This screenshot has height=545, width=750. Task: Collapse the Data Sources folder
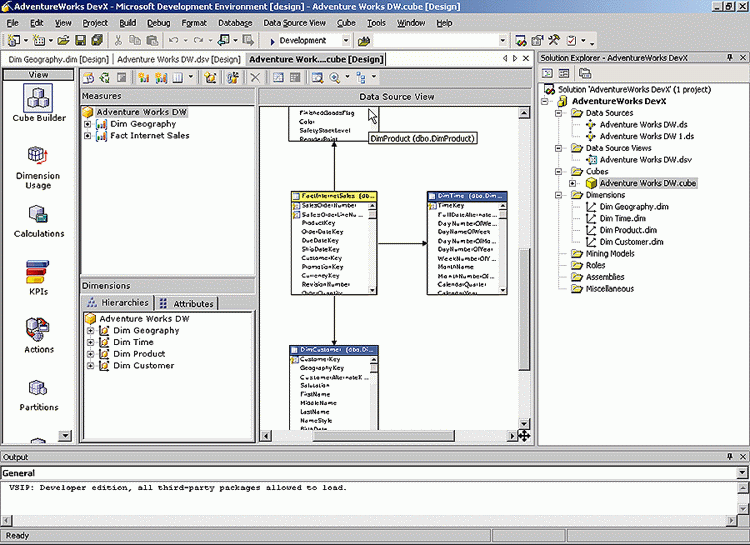pyautogui.click(x=558, y=113)
